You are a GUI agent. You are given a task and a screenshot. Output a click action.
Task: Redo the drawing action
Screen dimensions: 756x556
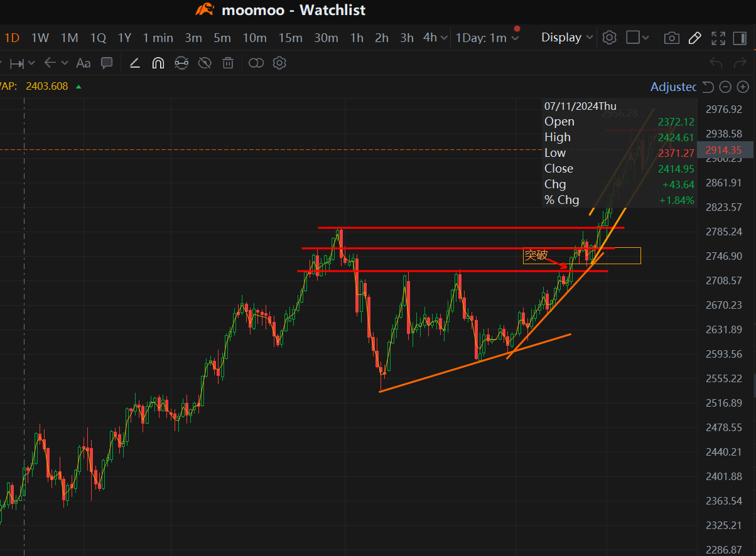(x=739, y=63)
